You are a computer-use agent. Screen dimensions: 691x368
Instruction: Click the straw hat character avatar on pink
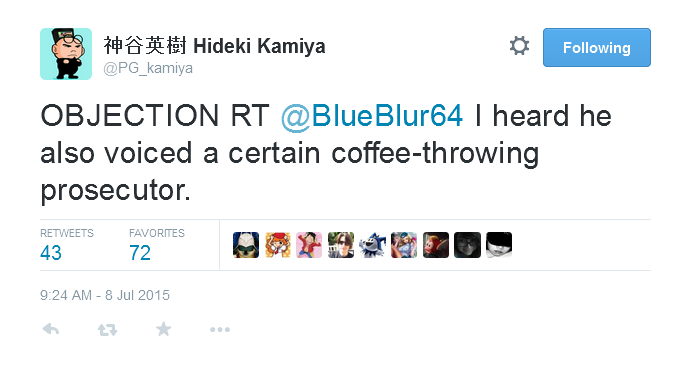(x=309, y=245)
